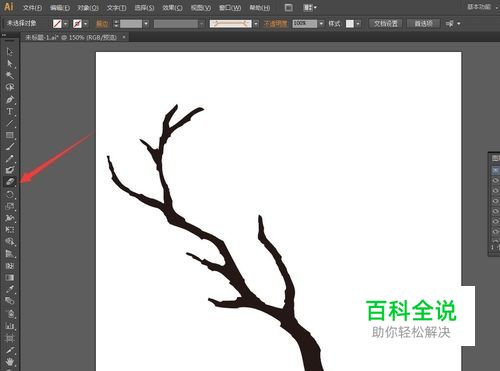Open the fill color dropdown arrow
The image size is (500, 371).
pyautogui.click(x=66, y=24)
